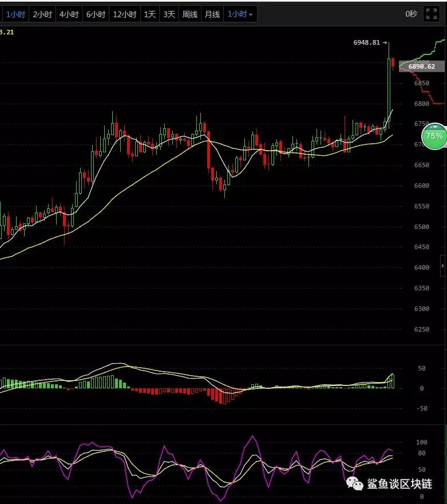This screenshot has width=447, height=504.
Task: Switch to 月线 monthly chart
Action: [212, 14]
